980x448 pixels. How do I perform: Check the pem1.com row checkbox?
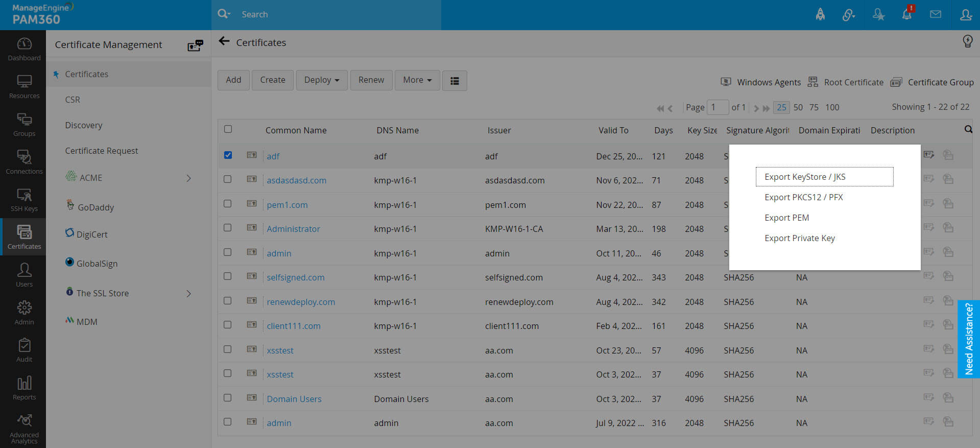coord(228,203)
